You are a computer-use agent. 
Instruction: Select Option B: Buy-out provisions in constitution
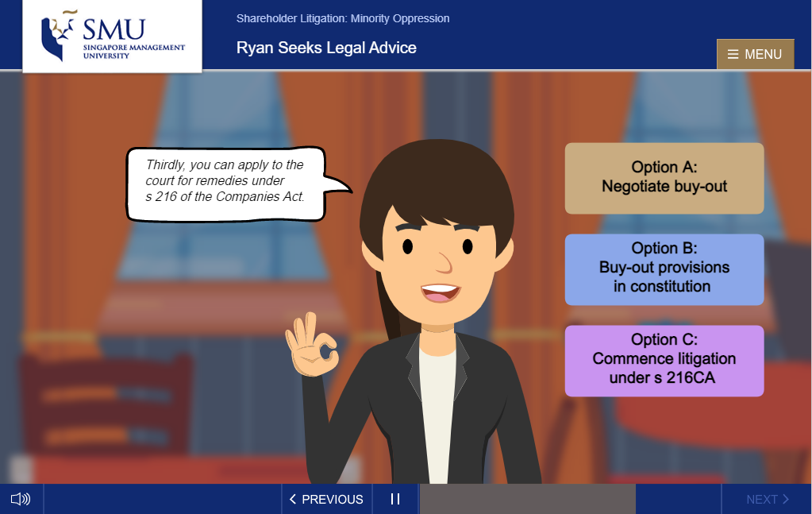point(664,269)
